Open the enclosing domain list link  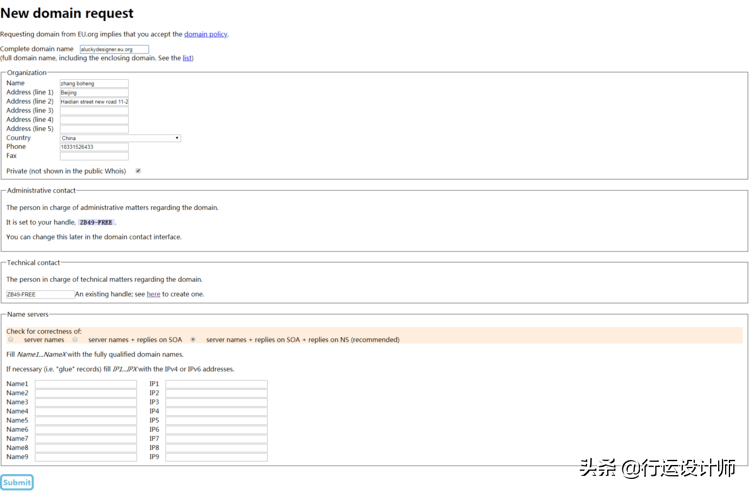pyautogui.click(x=187, y=58)
